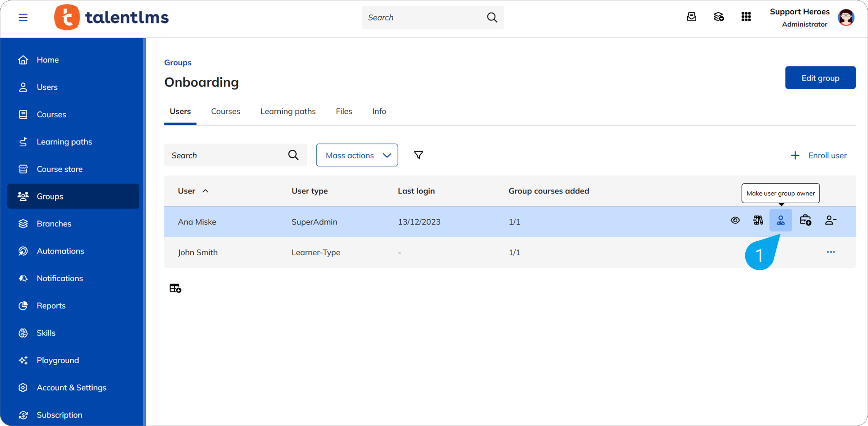Click the filter funnel icon
This screenshot has width=868, height=426.
pyautogui.click(x=418, y=155)
